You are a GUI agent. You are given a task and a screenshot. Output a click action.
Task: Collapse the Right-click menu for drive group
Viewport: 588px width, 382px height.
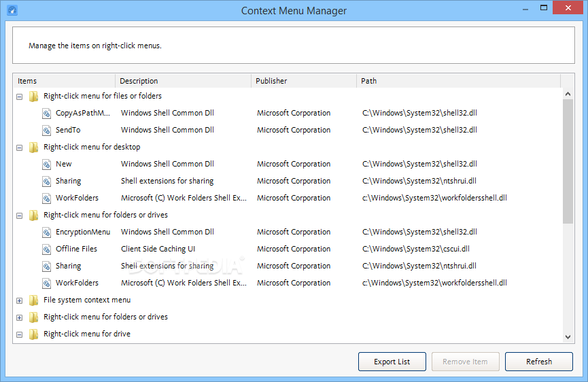pyautogui.click(x=20, y=334)
